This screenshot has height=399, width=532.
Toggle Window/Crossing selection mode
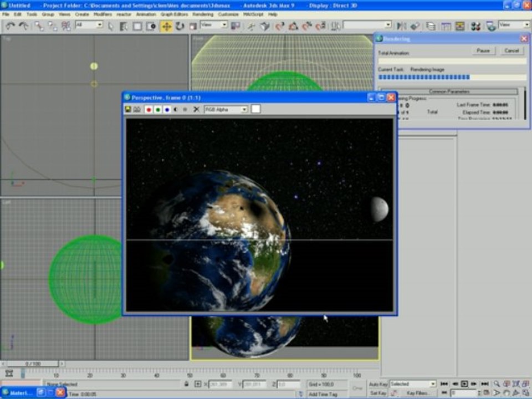[x=151, y=26]
